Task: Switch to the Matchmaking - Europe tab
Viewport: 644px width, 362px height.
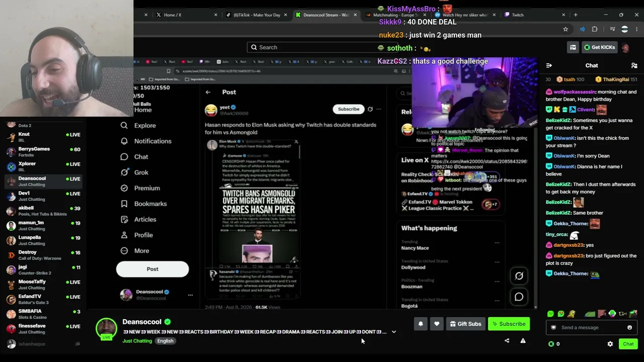Action: pyautogui.click(x=395, y=15)
